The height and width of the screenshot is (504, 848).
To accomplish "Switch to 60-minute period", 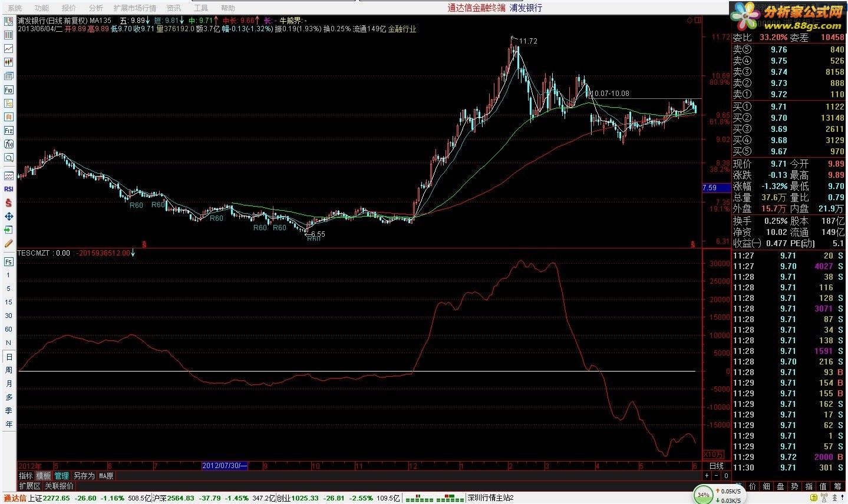I will pos(8,329).
